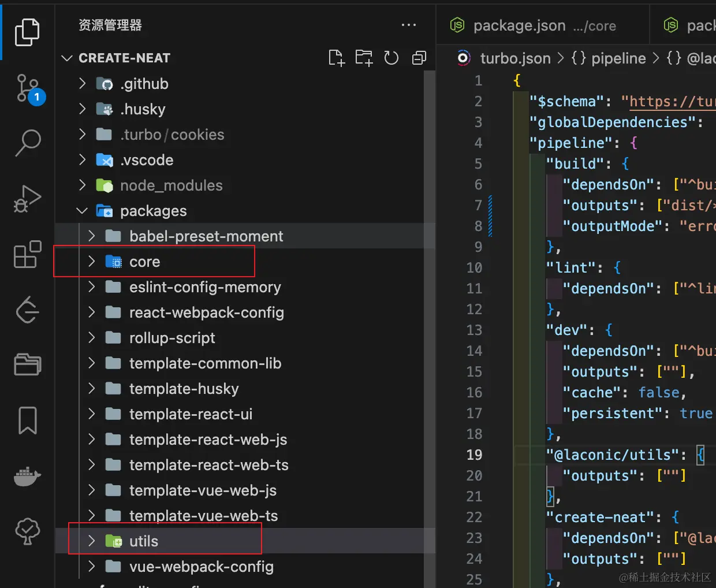Viewport: 716px width, 588px height.
Task: Collapse the CREATE-NEAT root section
Action: [x=67, y=58]
